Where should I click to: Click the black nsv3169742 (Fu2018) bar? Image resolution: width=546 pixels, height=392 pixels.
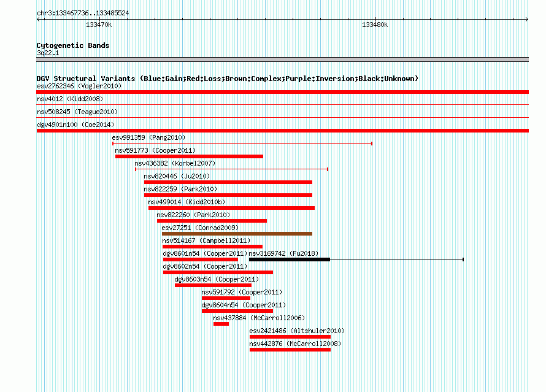(x=290, y=259)
